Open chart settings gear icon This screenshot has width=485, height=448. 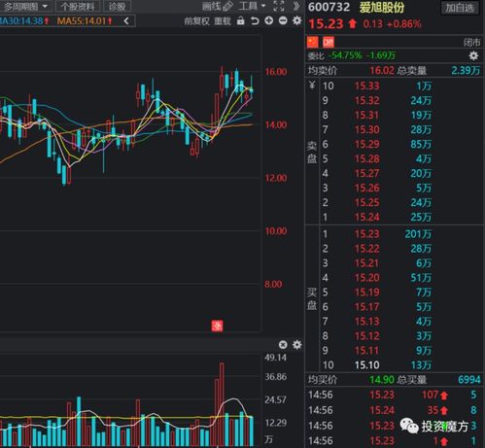click(x=296, y=20)
